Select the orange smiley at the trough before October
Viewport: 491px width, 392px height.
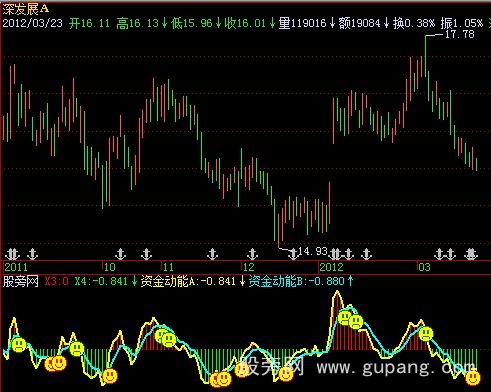tap(109, 376)
